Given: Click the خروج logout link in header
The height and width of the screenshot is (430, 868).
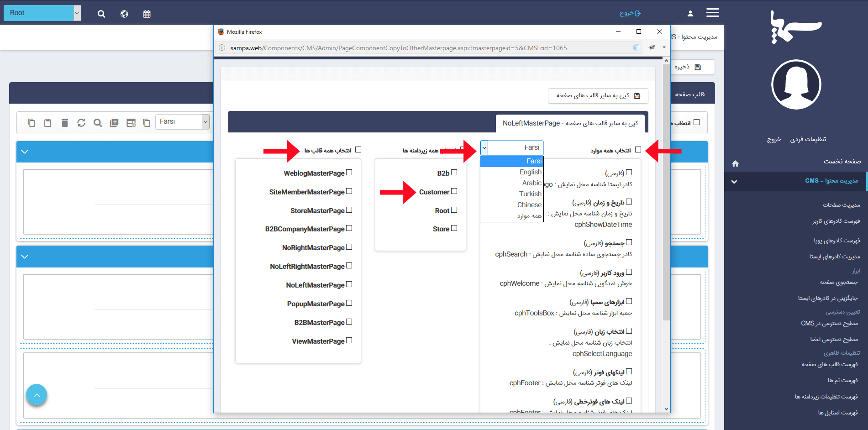Looking at the screenshot, I should (630, 13).
